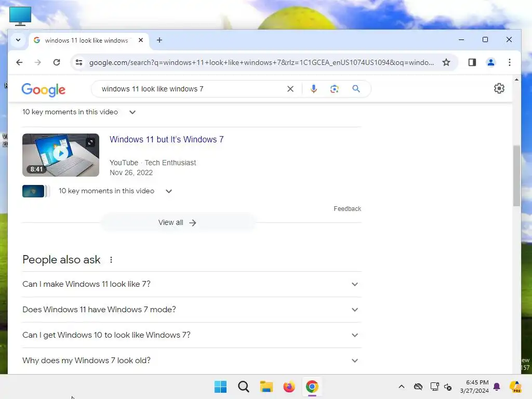This screenshot has width=532, height=399.
Task: Click the 'Nov 26, 2022' date text
Action: [131, 172]
